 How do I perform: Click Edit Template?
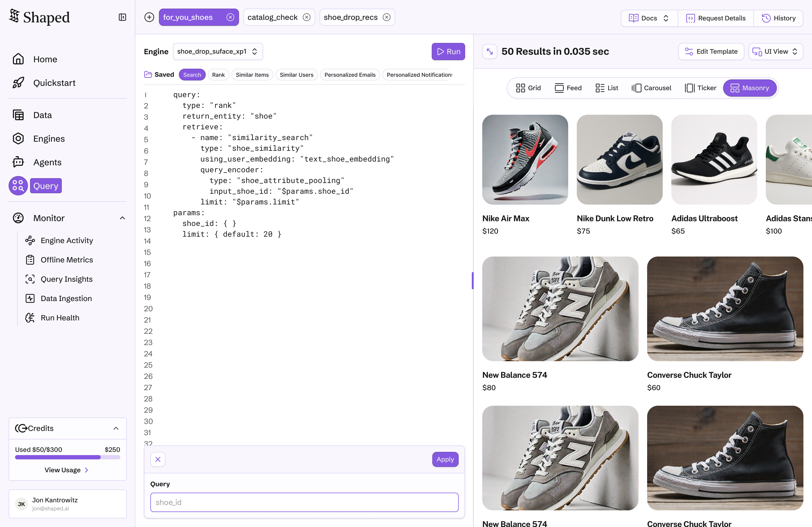tap(711, 52)
